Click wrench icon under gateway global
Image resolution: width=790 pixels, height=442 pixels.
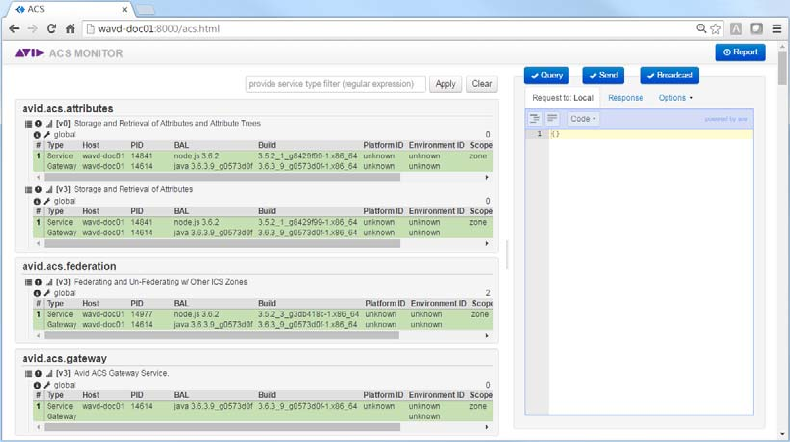pos(47,385)
